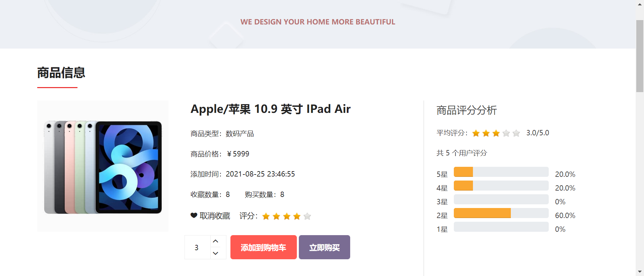644x276 pixels.
Task: Decrease quantity with the down arrow
Action: click(x=216, y=253)
